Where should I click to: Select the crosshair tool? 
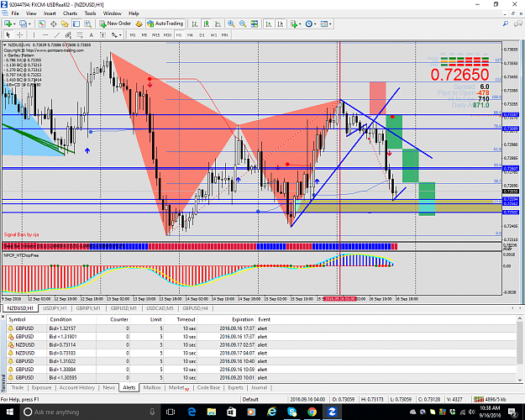(20, 34)
